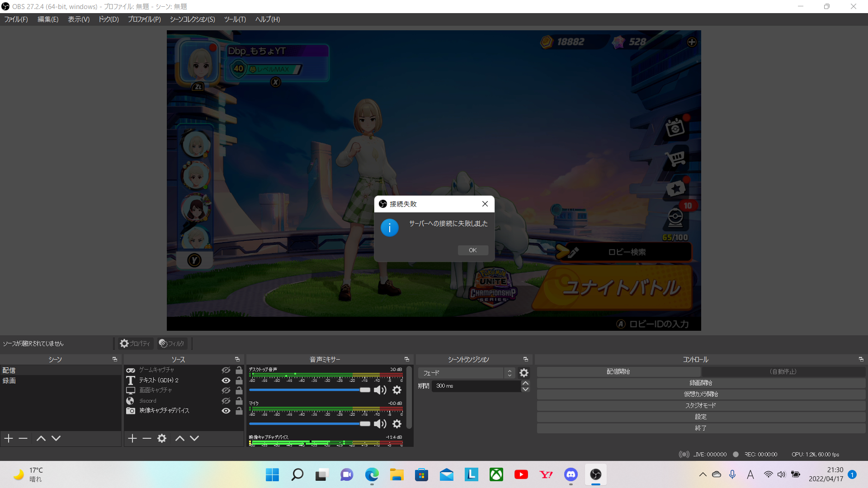Remove selected scene with minus icon
Viewport: 868px width, 488px height.
pos(23,438)
